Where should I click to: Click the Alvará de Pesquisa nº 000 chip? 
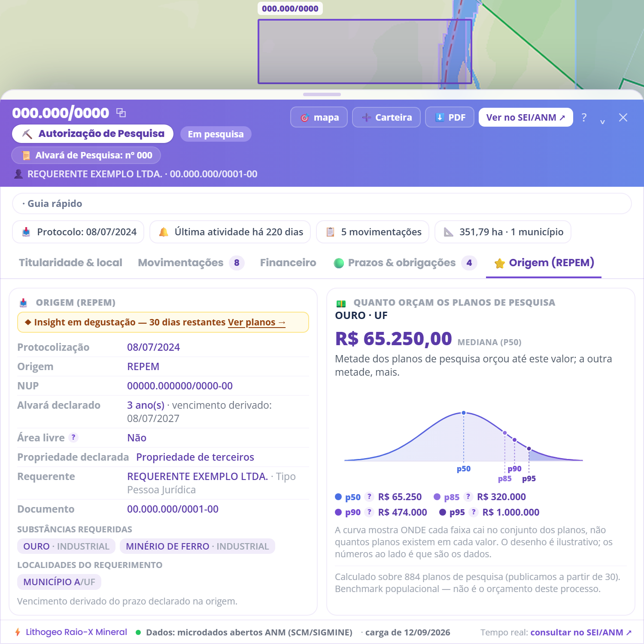pyautogui.click(x=86, y=155)
